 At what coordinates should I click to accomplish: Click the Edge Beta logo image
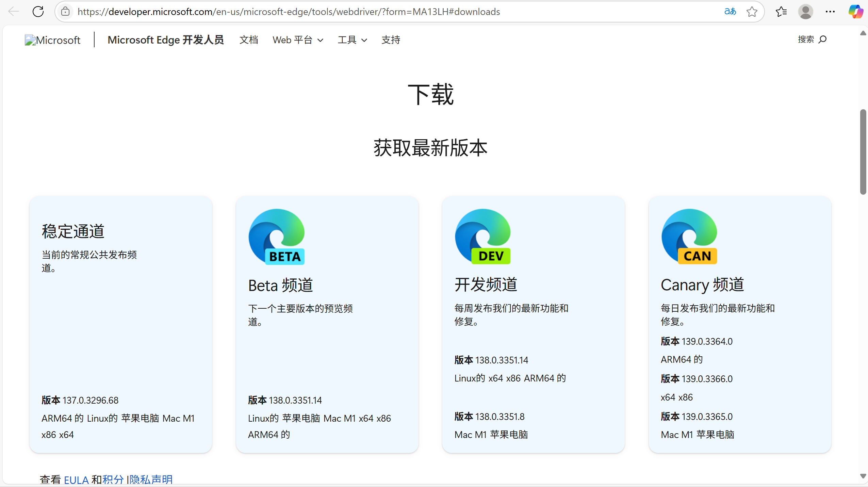276,237
